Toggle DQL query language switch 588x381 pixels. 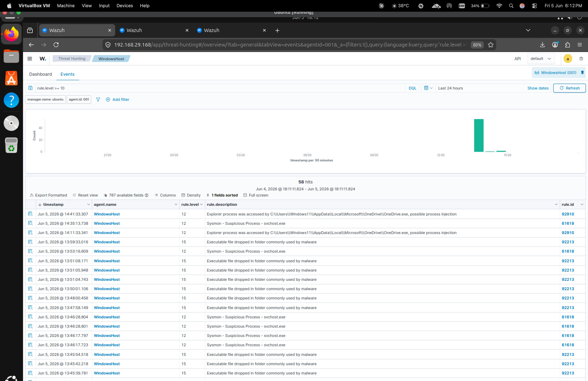click(412, 88)
